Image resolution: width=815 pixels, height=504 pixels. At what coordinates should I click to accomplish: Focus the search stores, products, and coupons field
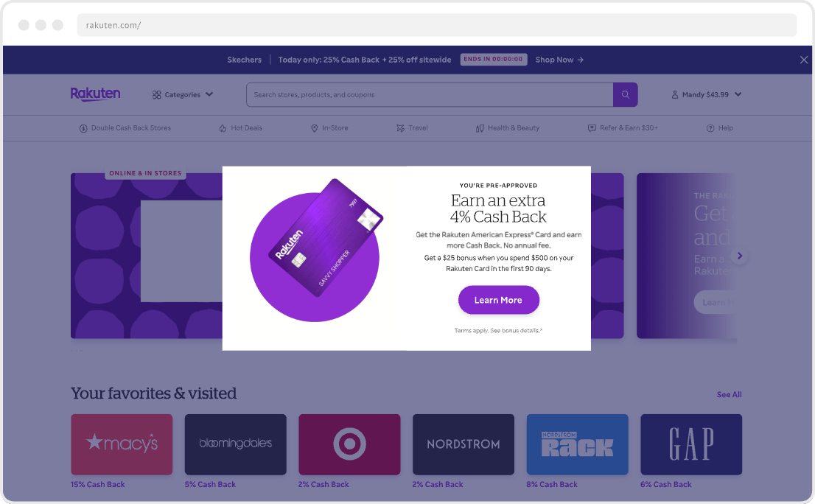pyautogui.click(x=430, y=94)
